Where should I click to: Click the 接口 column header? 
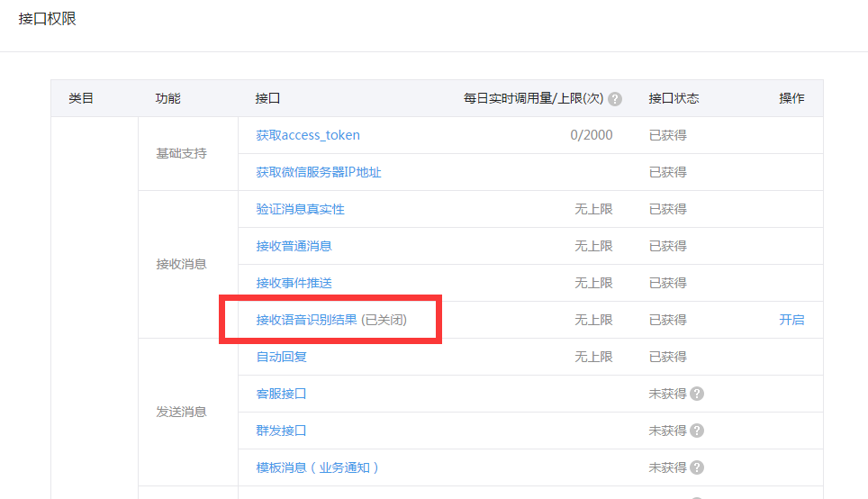[267, 98]
